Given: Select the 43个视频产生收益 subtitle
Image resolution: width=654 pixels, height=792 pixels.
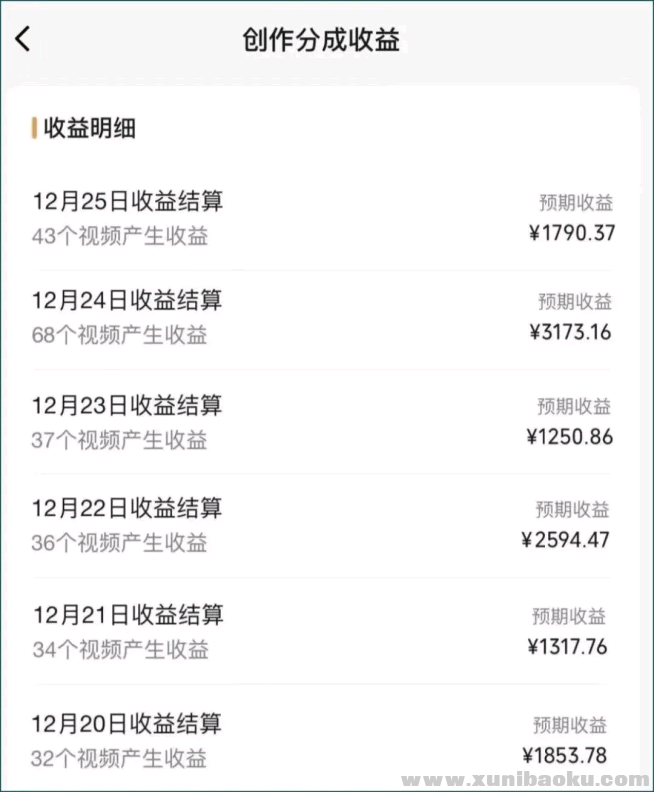Looking at the screenshot, I should click(x=120, y=237).
